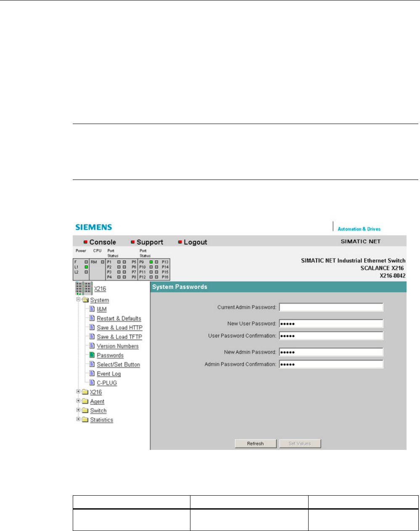The width and height of the screenshot is (420, 531).
Task: Click the Restart & Defaults page icon
Action: [92, 318]
